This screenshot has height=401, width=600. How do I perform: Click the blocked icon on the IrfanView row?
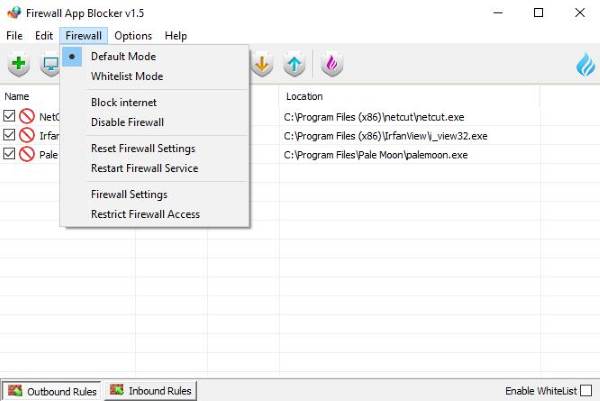click(28, 135)
